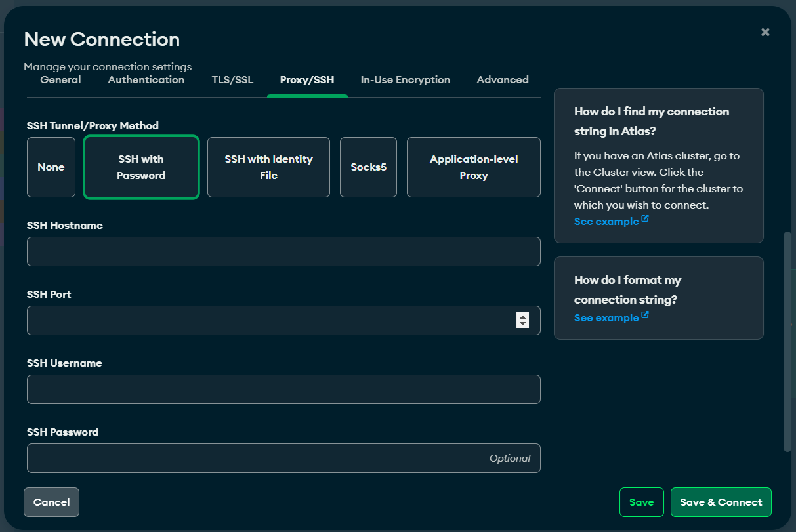Screen dimensions: 796x532
Task: Pick Socks5 proxy method
Action: pos(368,167)
